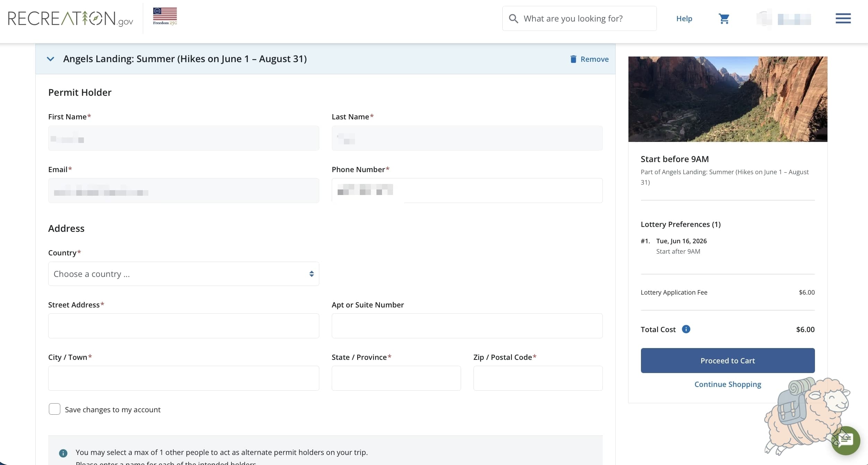Open the Help menu item
The width and height of the screenshot is (868, 465).
[x=684, y=19]
